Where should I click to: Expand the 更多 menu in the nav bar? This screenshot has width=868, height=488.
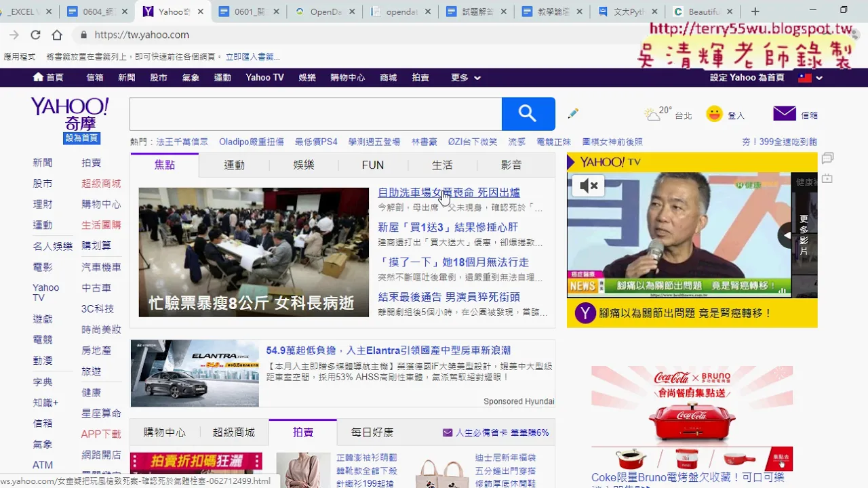(x=466, y=77)
